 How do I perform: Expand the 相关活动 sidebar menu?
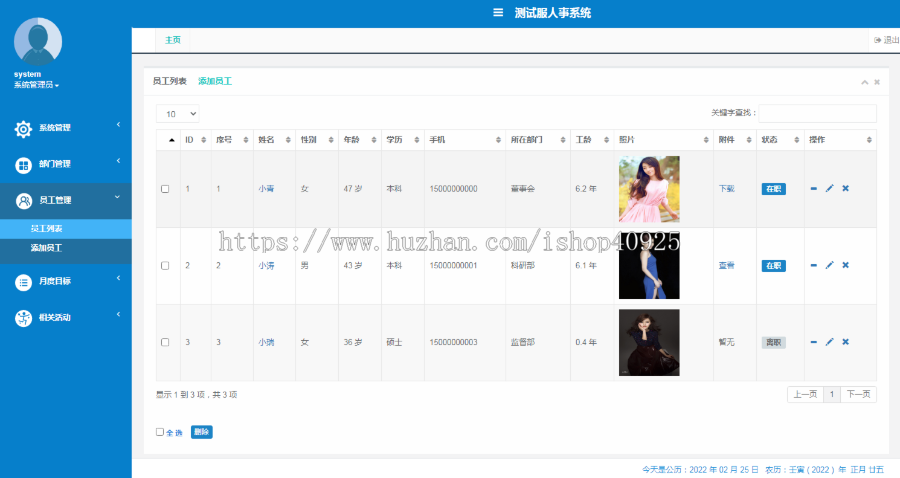[65, 317]
